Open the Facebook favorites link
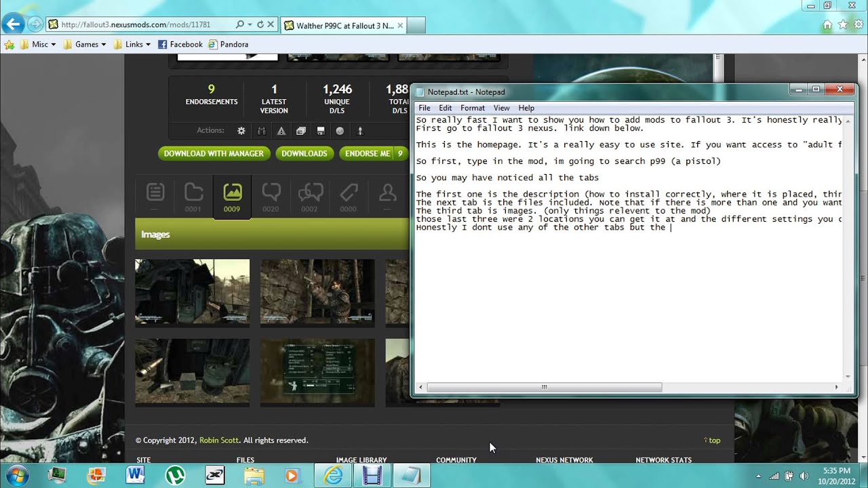This screenshot has height=488, width=868. tap(180, 44)
